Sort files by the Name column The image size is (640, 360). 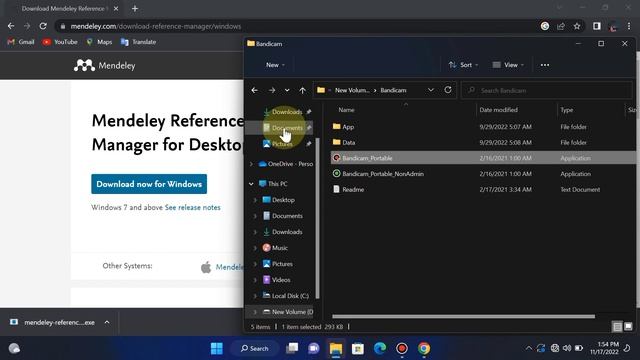pyautogui.click(x=346, y=110)
